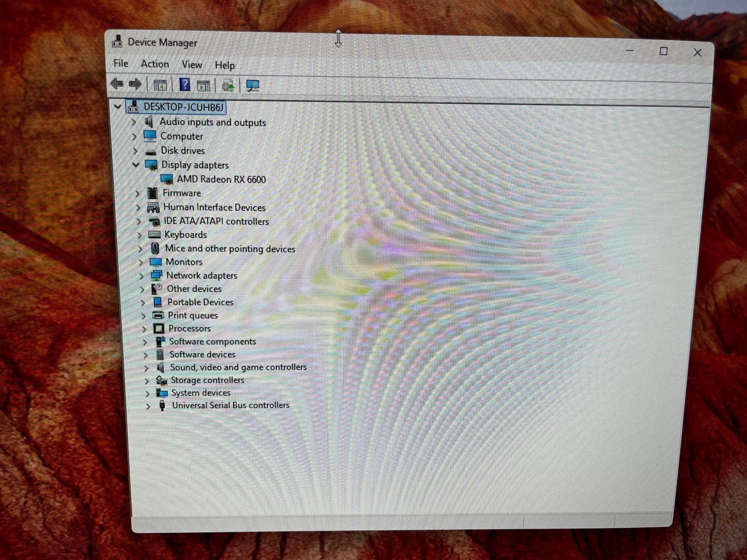747x560 pixels.
Task: Expand the Firmware category
Action: 137,193
